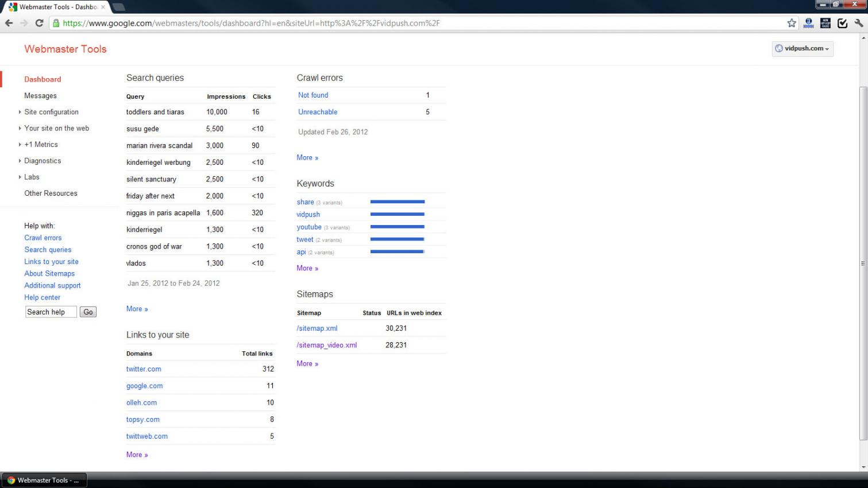868x488 pixels.
Task: Select the 'toddlers and tiaras' query text
Action: (155, 112)
